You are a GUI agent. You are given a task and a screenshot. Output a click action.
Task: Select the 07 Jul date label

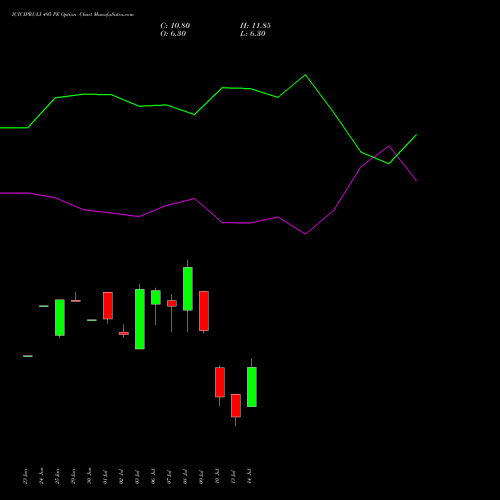pos(169,477)
